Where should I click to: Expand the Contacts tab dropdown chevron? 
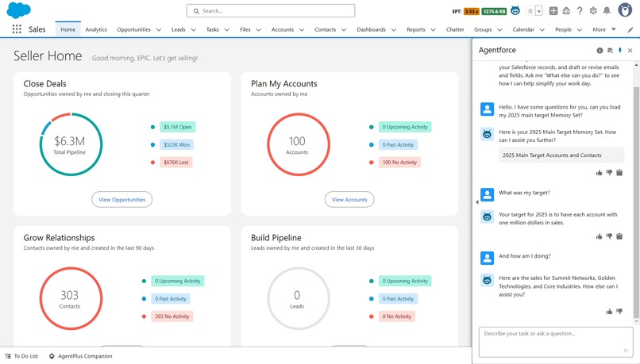(x=344, y=30)
